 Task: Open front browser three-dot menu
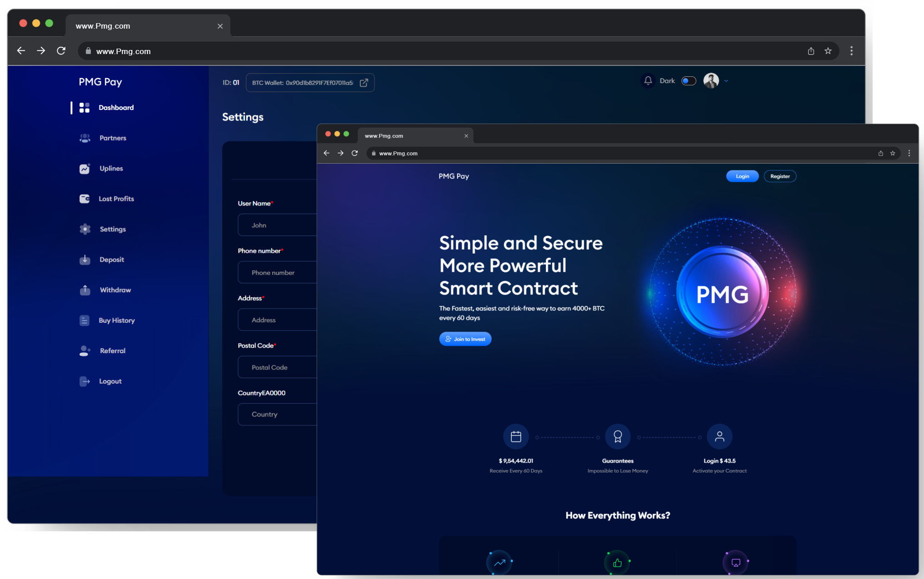[909, 153]
